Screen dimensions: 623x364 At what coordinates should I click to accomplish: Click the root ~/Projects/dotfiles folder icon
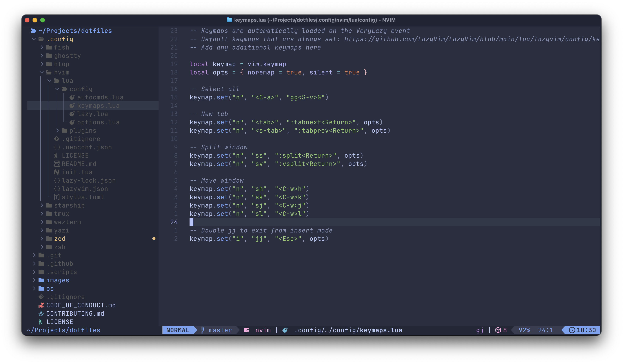(33, 31)
